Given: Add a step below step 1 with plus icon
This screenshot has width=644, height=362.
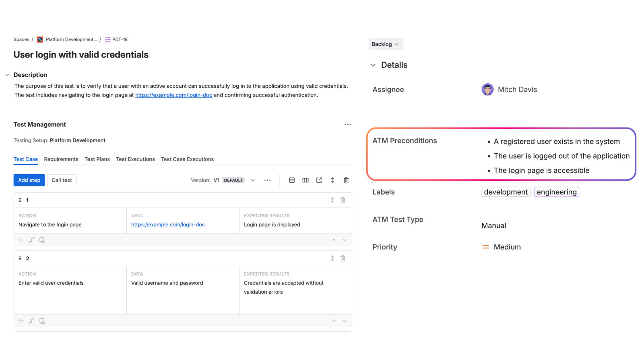Looking at the screenshot, I should [21, 240].
